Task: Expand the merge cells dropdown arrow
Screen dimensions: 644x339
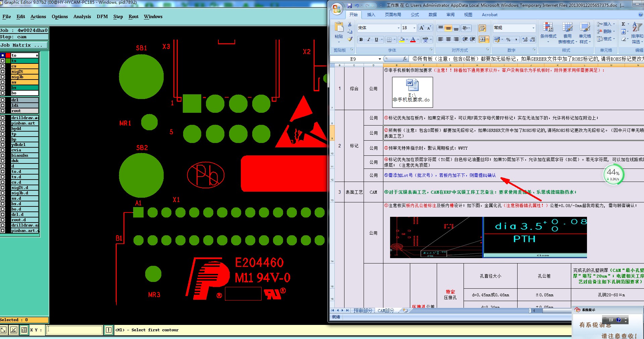Action: pos(487,40)
